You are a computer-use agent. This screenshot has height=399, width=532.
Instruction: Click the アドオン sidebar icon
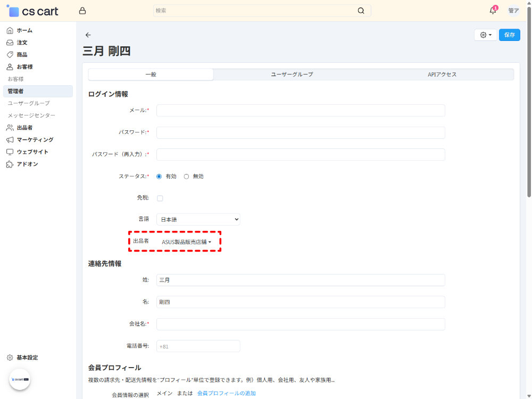pyautogui.click(x=9, y=164)
